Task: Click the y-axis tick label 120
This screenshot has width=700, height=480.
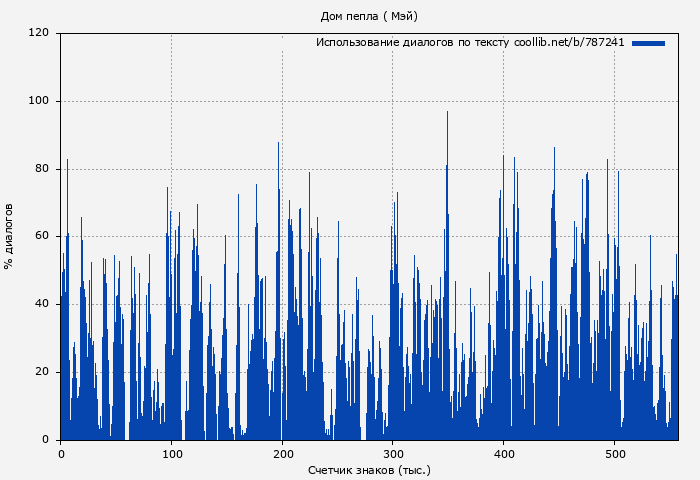Action: tap(39, 33)
